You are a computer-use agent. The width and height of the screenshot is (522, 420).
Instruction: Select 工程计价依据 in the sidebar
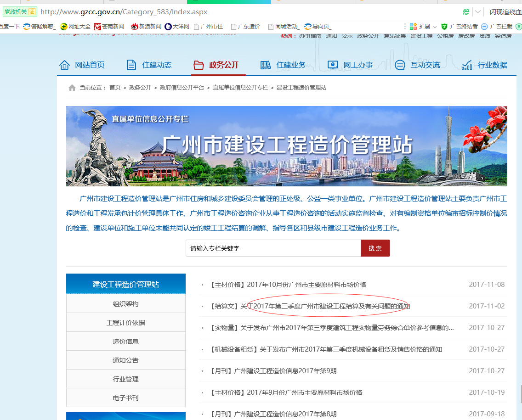126,323
